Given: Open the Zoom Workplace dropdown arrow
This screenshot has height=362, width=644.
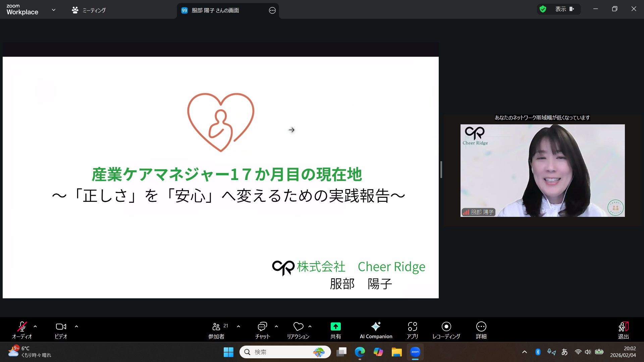Looking at the screenshot, I should pyautogui.click(x=54, y=10).
